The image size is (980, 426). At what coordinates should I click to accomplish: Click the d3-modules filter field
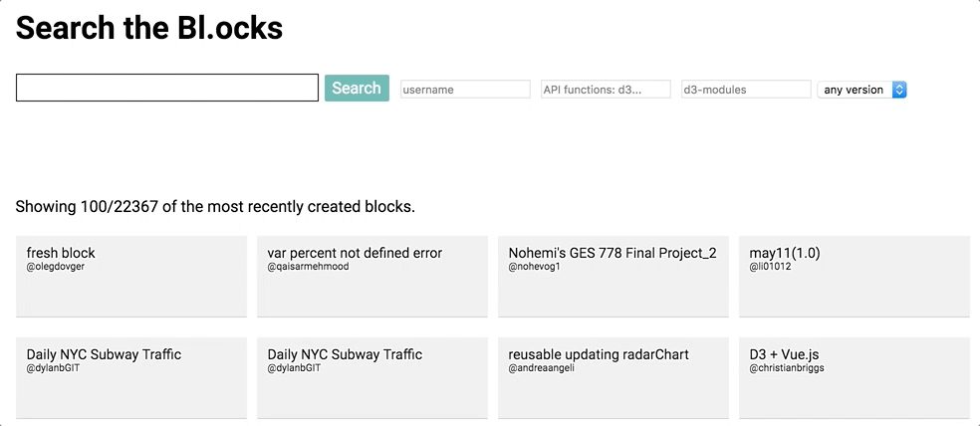point(746,90)
